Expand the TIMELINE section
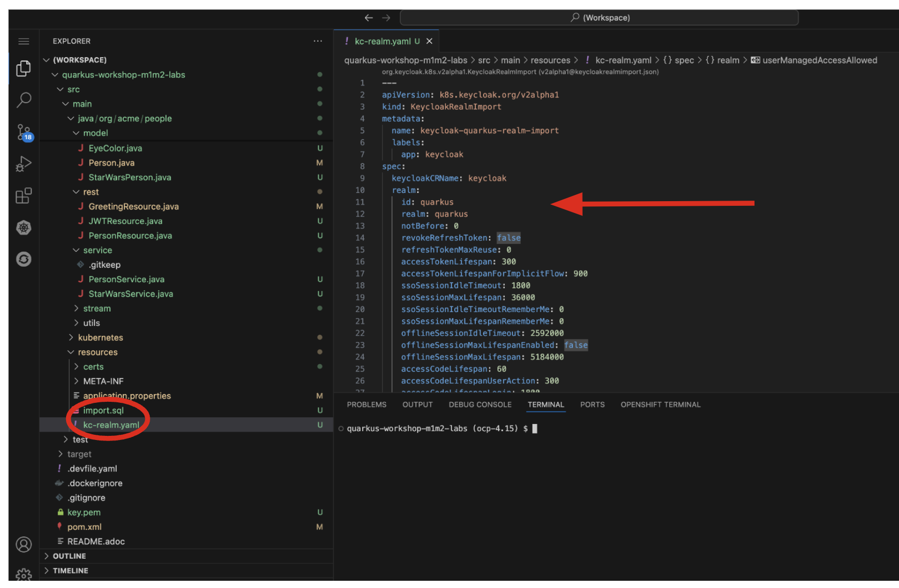This screenshot has height=588, width=899. (x=70, y=570)
